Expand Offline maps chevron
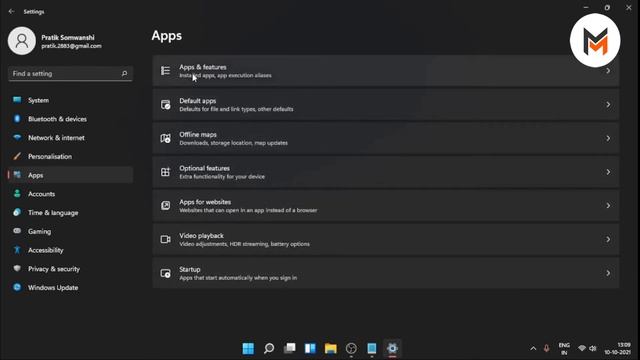The height and width of the screenshot is (360, 640). coord(608,138)
